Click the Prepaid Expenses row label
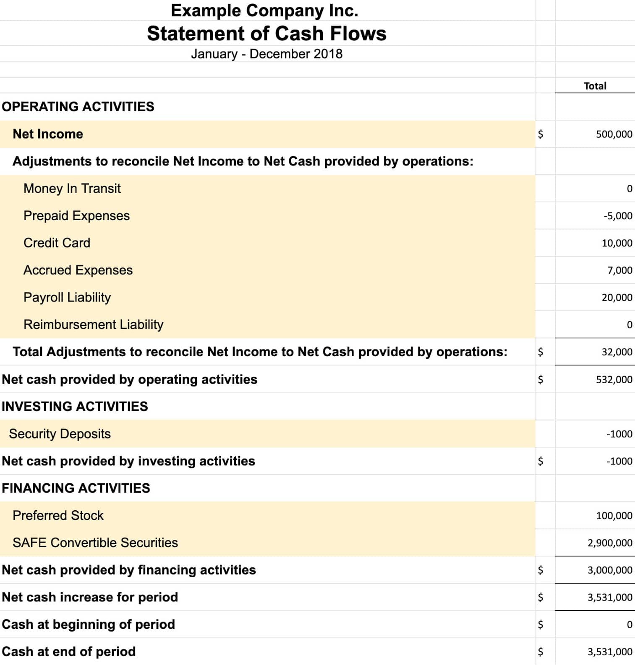Image resolution: width=635 pixels, height=672 pixels. (x=76, y=216)
